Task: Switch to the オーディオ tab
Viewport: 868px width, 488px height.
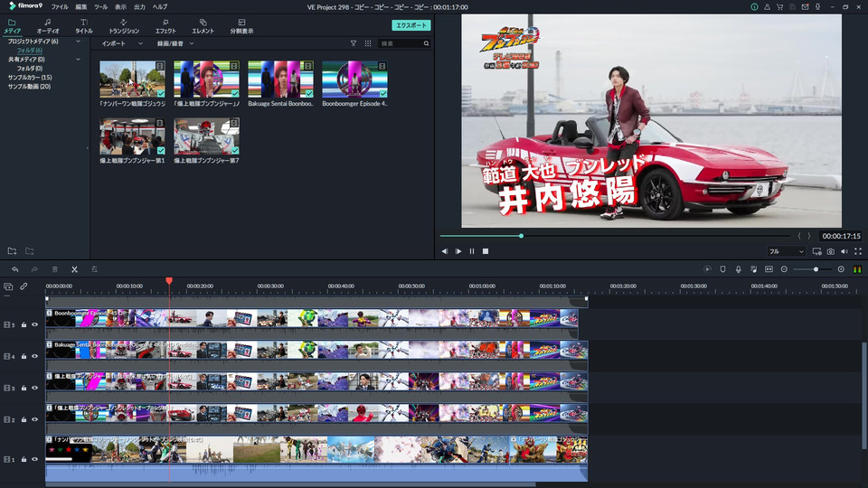Action: pyautogui.click(x=48, y=26)
